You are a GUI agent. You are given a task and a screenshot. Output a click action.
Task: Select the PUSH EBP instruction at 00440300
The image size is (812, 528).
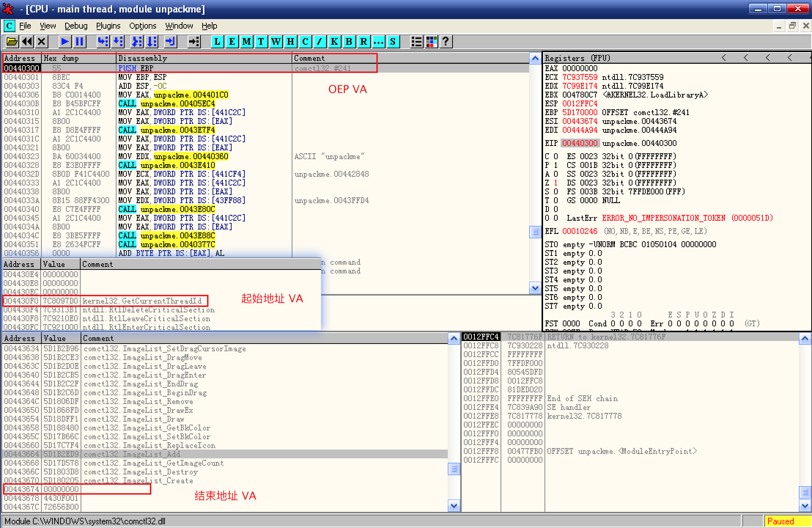(136, 68)
